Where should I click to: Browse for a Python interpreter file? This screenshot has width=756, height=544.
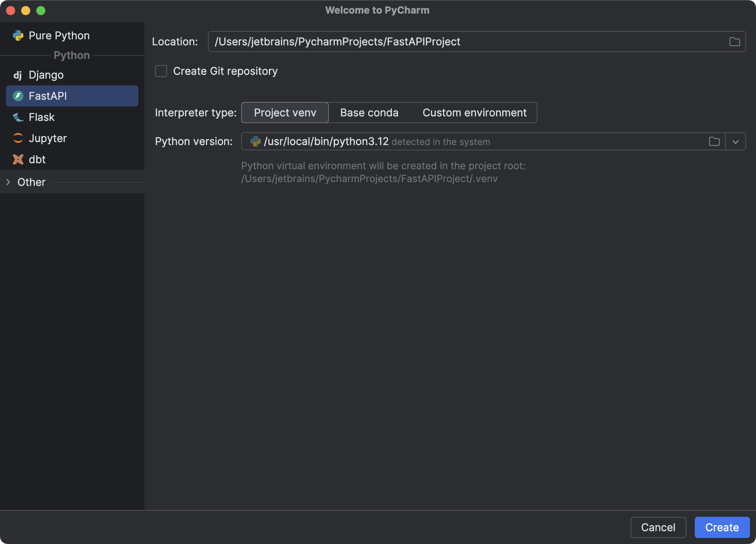714,141
